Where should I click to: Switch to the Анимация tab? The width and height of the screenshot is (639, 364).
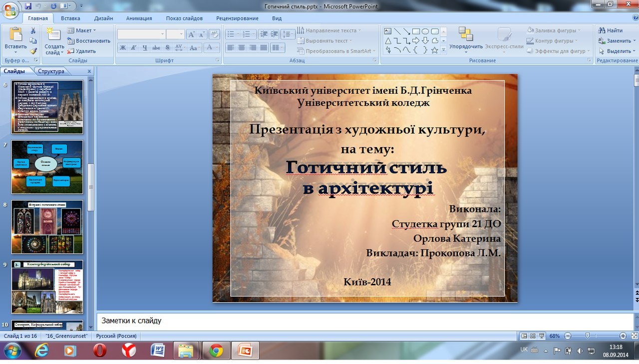[x=139, y=18]
